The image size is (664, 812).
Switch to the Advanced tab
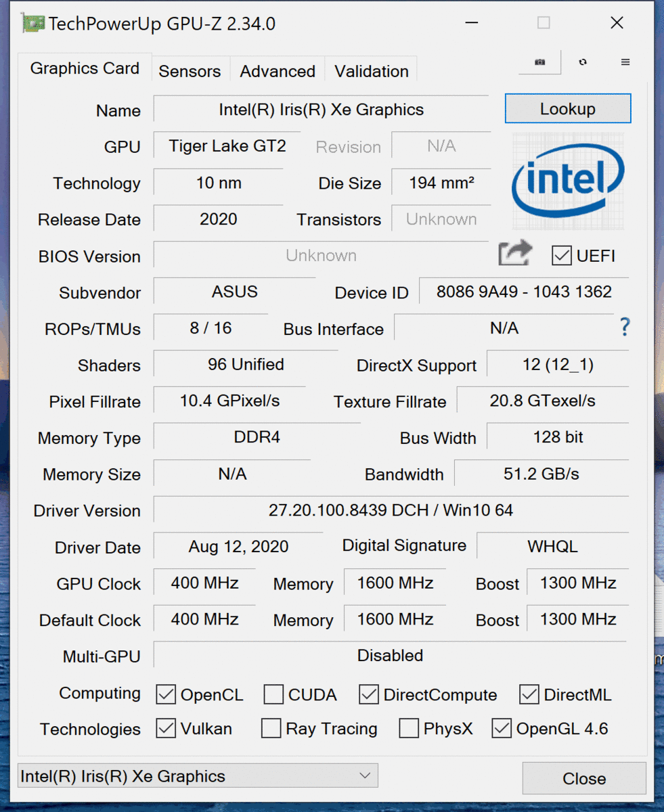point(278,71)
